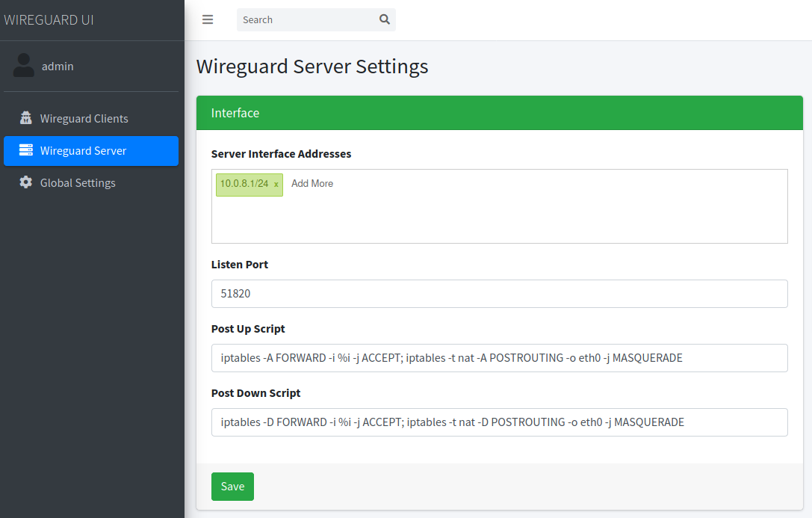Select the Wireguard Server menu label
812x518 pixels.
click(x=83, y=150)
